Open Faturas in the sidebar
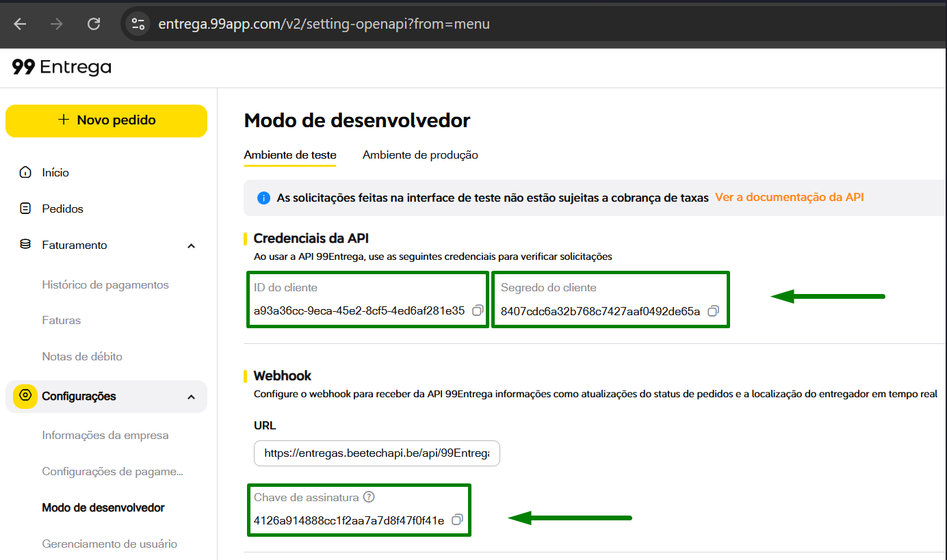This screenshot has height=560, width=947. [62, 320]
